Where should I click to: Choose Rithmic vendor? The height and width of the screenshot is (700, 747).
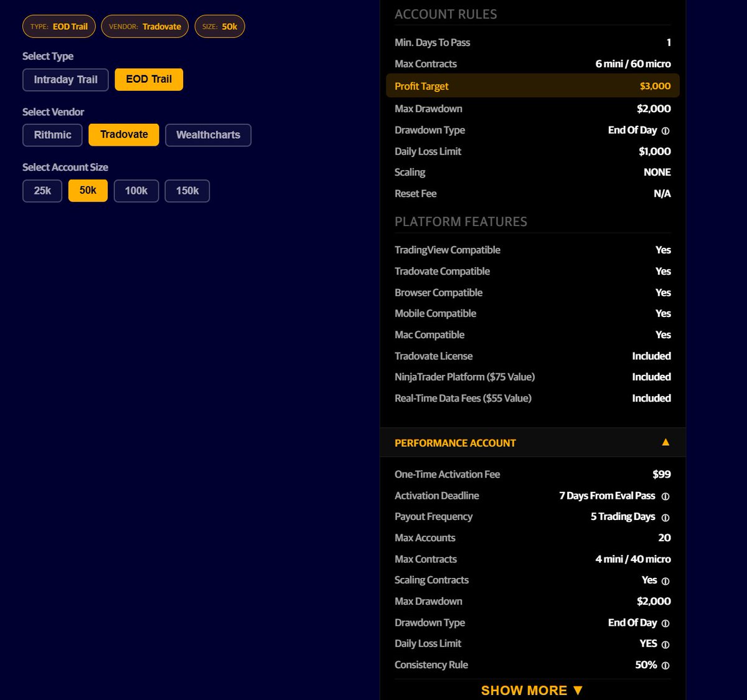(52, 135)
